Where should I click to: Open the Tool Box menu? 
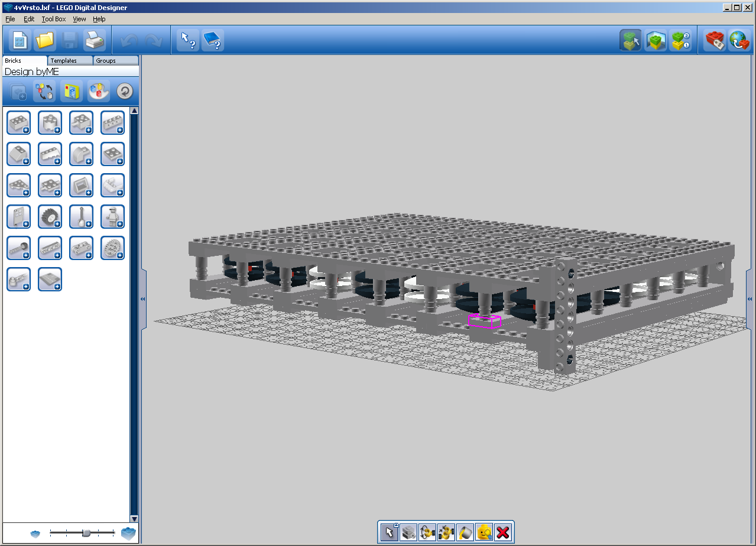(x=54, y=19)
